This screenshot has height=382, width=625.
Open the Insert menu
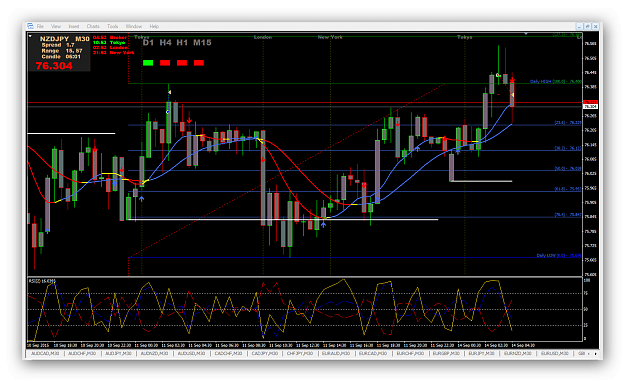tap(74, 26)
